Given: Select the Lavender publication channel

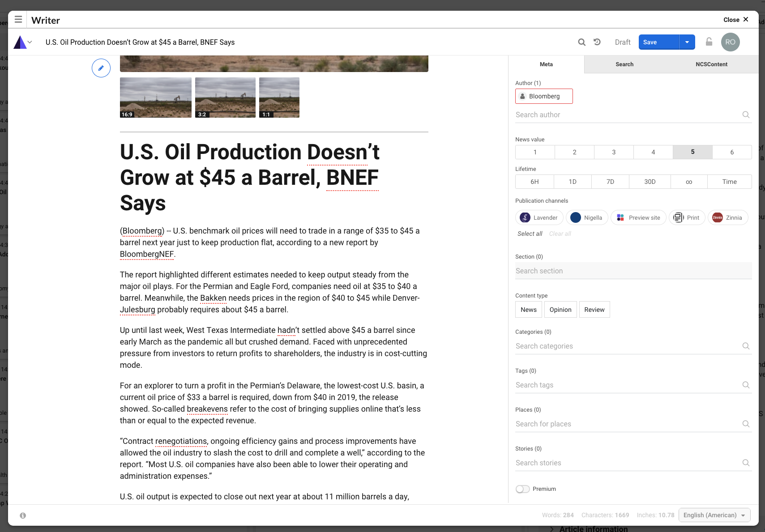Looking at the screenshot, I should tap(539, 217).
